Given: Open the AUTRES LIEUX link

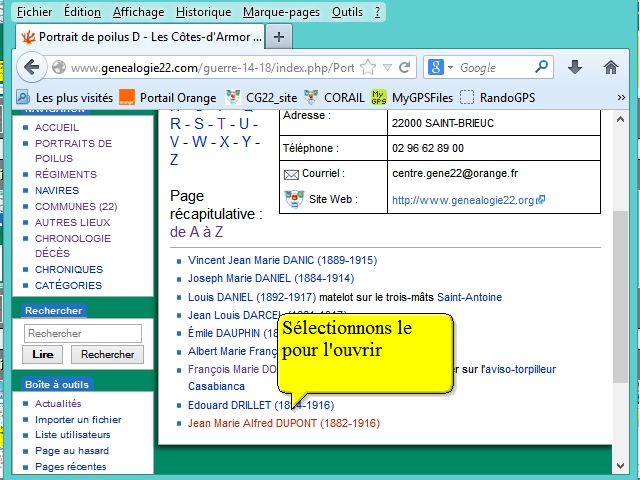Looking at the screenshot, I should (x=72, y=222).
